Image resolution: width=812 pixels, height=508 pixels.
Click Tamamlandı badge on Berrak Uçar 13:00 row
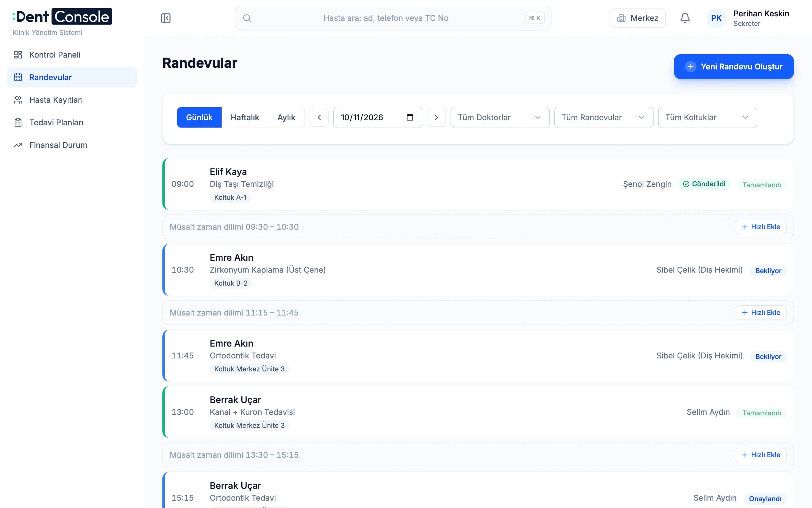pos(762,413)
